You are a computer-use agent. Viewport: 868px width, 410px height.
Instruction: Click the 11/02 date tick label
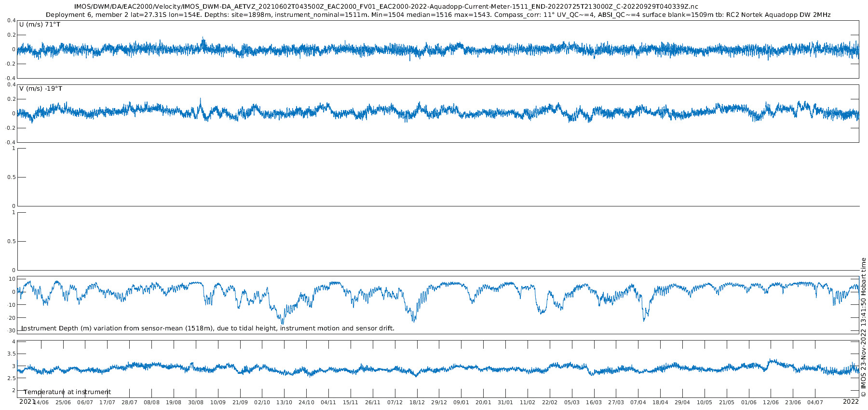coord(528,402)
